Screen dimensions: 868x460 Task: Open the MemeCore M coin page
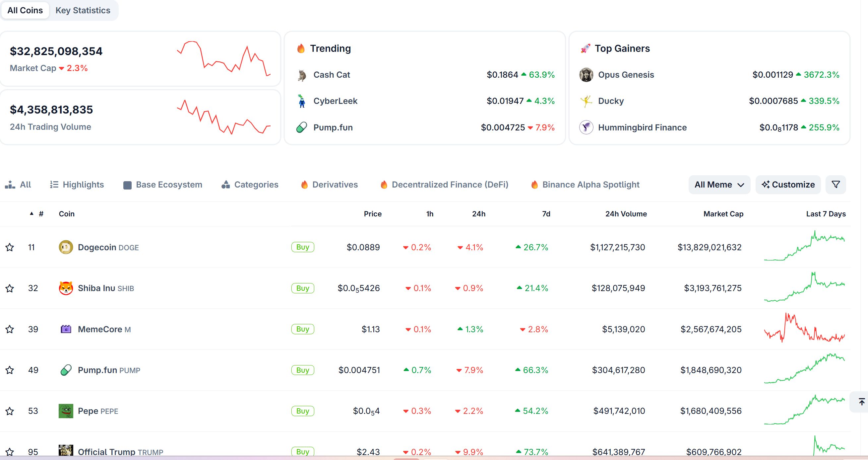(104, 329)
